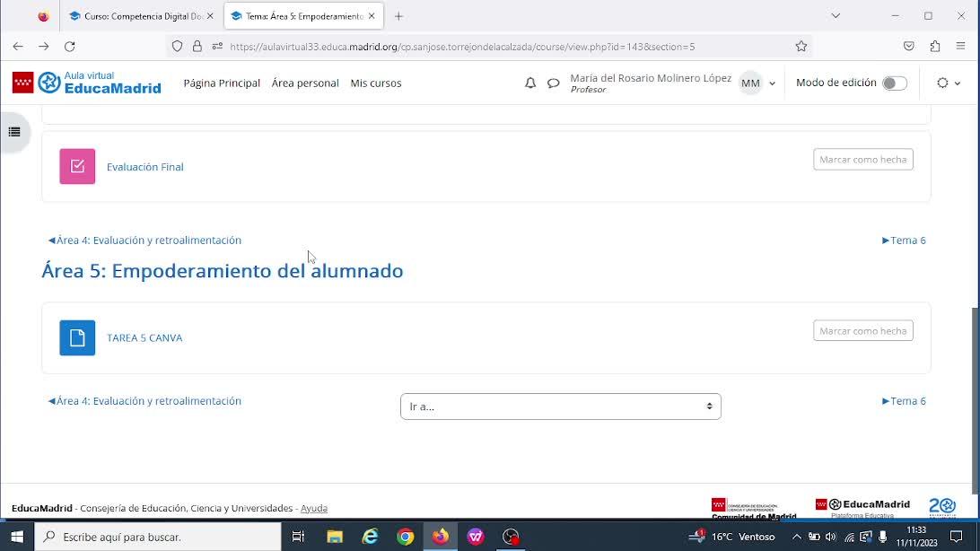
Task: Go to Tema 6 via the lower link
Action: 904,401
